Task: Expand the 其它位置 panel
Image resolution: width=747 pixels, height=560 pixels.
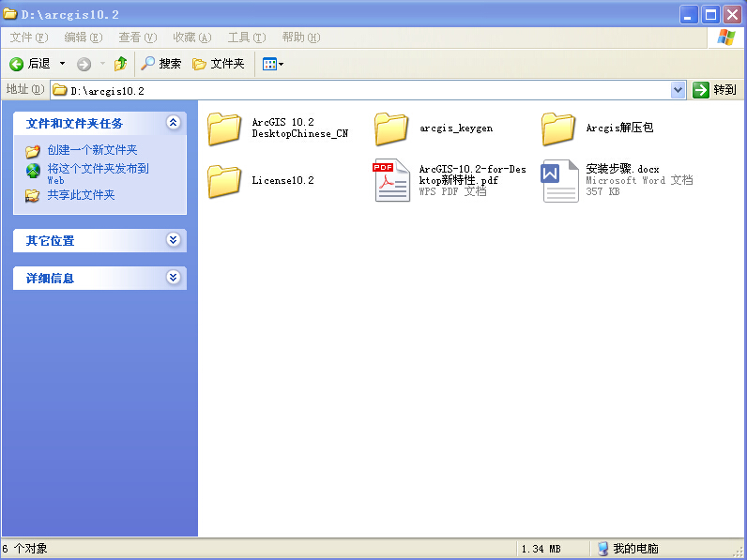Action: [174, 239]
